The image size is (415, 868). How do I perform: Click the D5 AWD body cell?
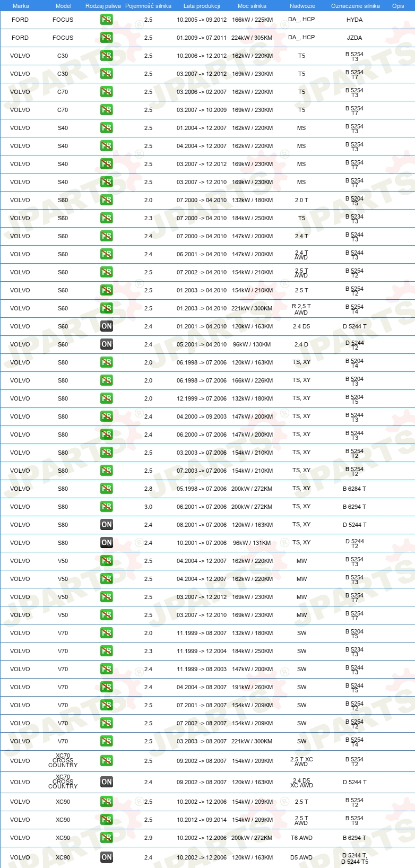tap(301, 857)
